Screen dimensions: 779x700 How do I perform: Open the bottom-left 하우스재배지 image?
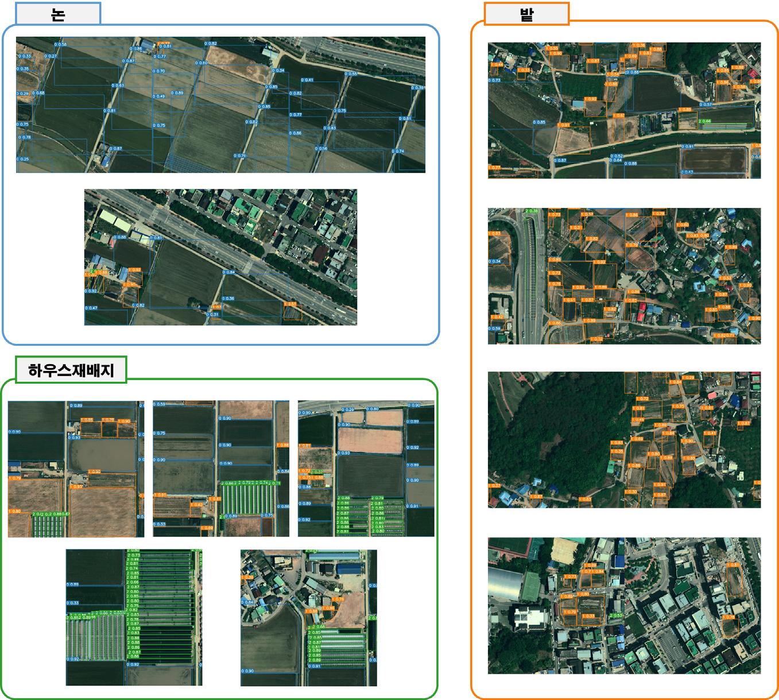coord(134,617)
